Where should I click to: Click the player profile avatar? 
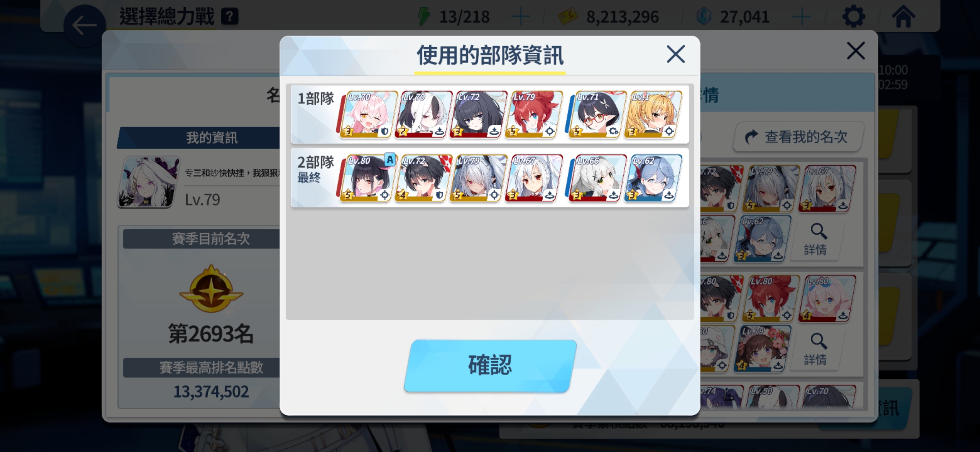(x=149, y=182)
